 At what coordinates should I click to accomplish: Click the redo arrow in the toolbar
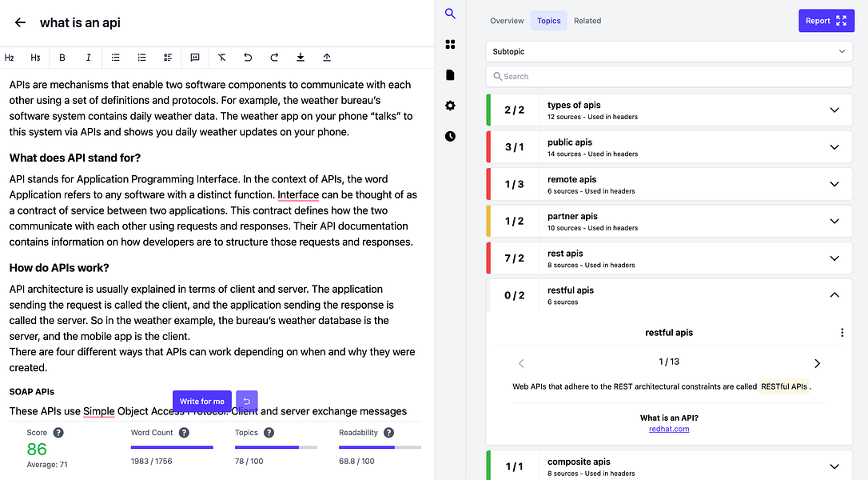[x=274, y=58]
